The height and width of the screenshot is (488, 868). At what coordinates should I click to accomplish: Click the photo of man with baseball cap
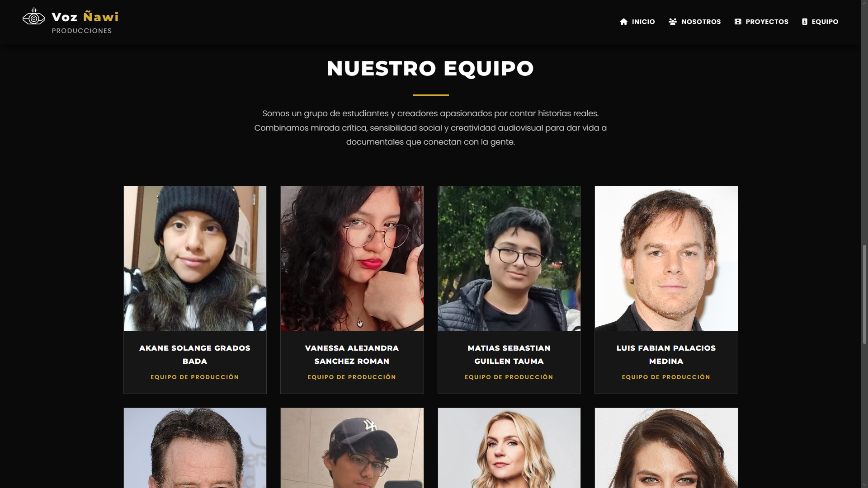coord(352,448)
